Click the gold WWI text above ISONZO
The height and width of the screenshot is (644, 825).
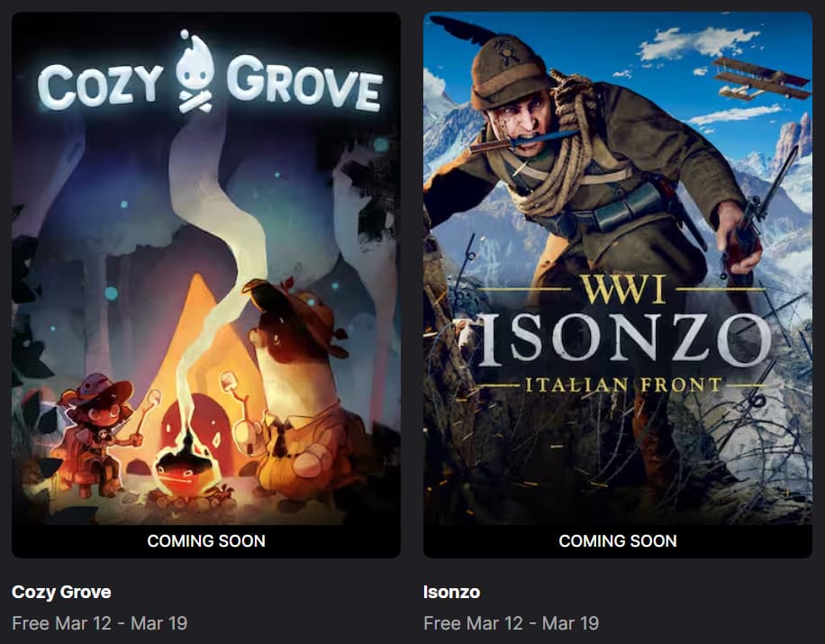point(623,289)
